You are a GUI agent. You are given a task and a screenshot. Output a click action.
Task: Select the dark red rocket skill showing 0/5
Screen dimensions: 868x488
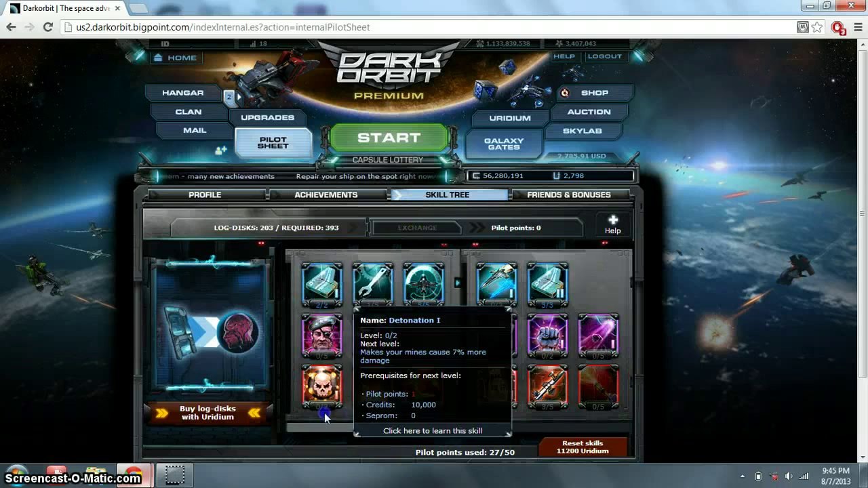598,387
